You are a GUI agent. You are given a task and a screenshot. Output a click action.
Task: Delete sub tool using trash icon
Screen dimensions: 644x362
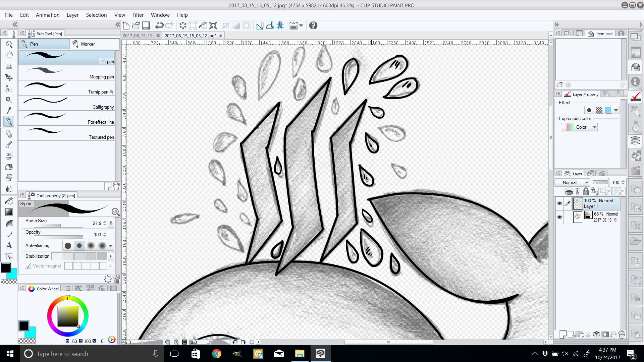[x=116, y=186]
